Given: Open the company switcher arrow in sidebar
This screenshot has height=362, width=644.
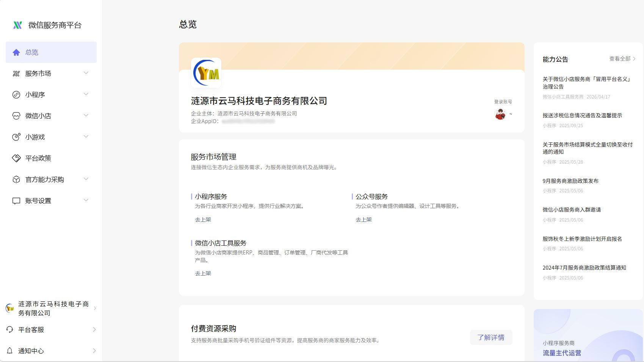Looking at the screenshot, I should (95, 308).
